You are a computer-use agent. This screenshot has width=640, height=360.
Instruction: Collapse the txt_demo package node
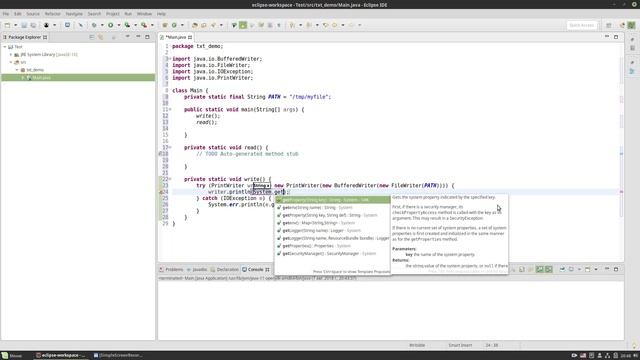[17, 70]
